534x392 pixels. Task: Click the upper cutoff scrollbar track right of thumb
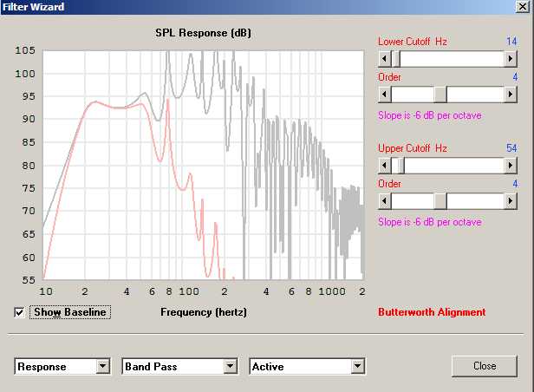click(x=454, y=166)
